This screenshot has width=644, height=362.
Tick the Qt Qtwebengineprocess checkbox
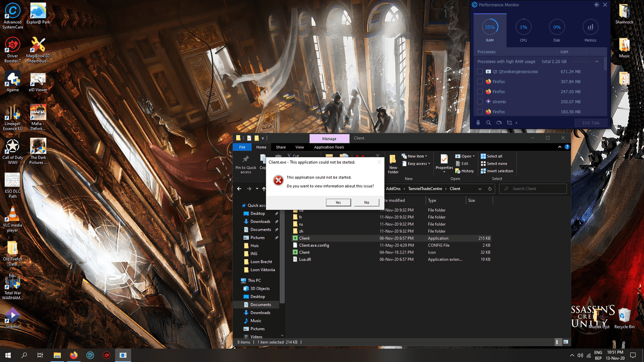click(480, 71)
